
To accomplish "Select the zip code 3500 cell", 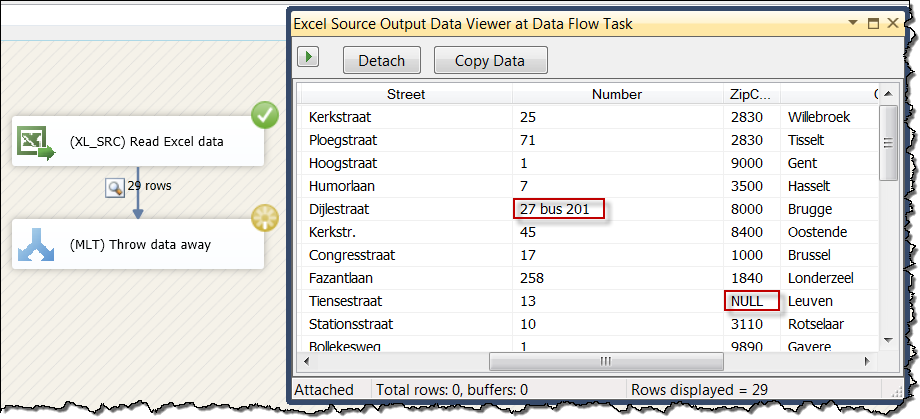I will coord(752,187).
